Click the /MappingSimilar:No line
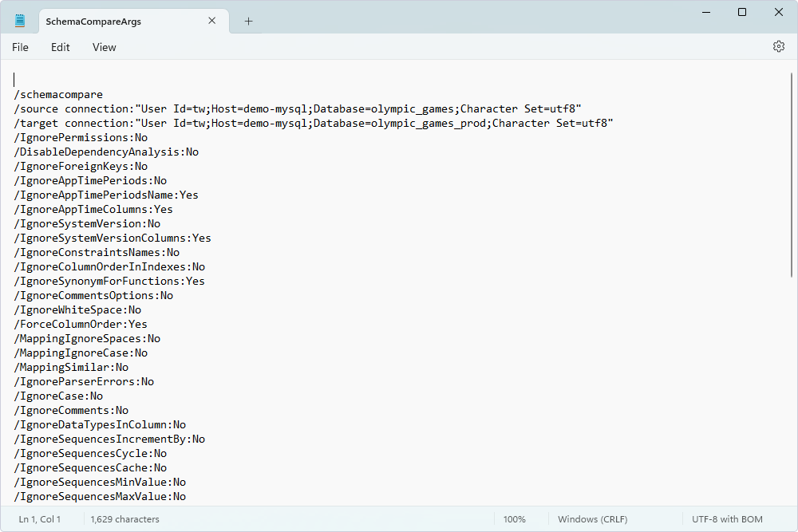Screen dimensions: 798x532 click(71, 367)
